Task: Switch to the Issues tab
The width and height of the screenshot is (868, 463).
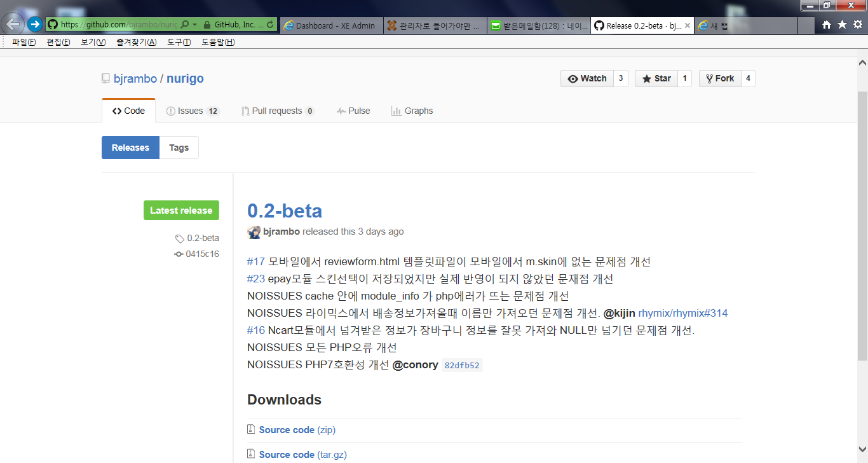Action: pos(190,111)
